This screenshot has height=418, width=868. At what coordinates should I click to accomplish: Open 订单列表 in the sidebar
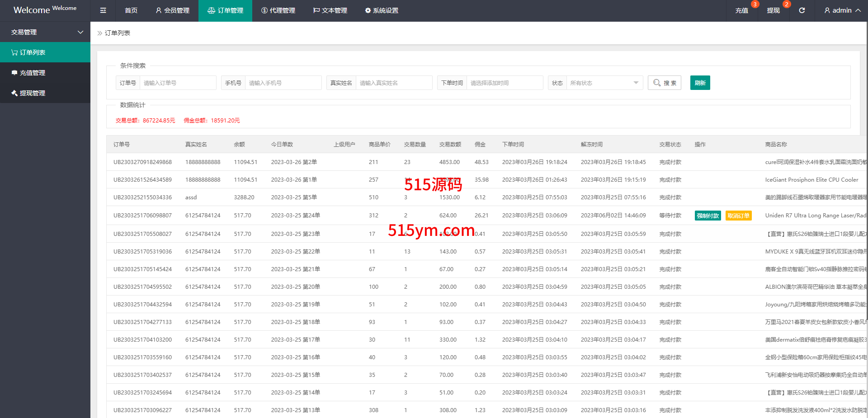click(x=45, y=52)
